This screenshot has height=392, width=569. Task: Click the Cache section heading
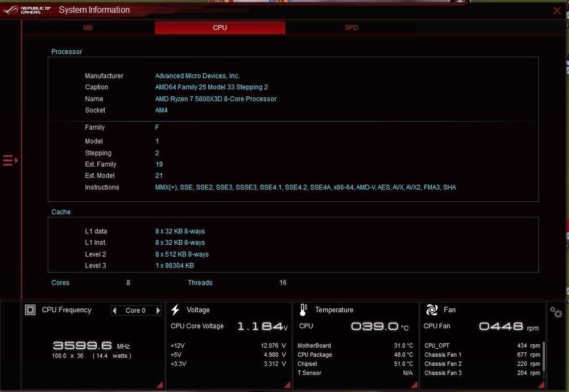pos(61,212)
